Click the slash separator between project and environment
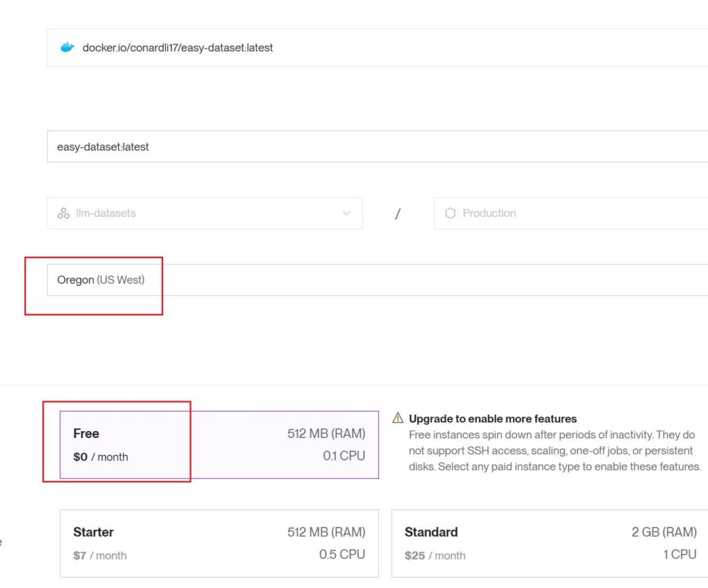 398,214
